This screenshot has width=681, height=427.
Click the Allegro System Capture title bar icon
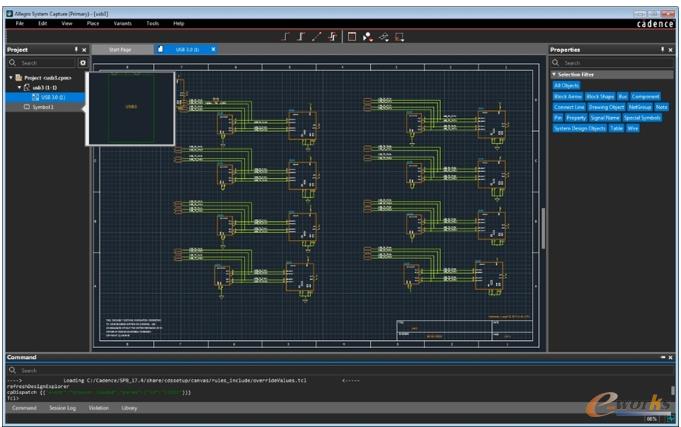(x=10, y=13)
